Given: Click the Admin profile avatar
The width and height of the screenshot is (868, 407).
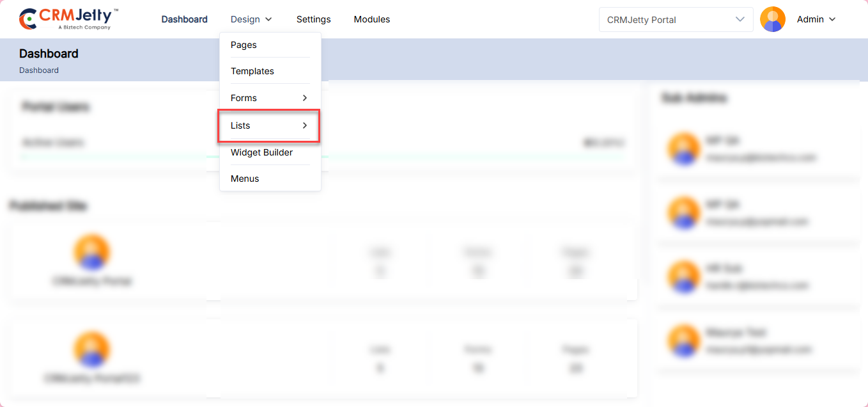Looking at the screenshot, I should coord(772,19).
